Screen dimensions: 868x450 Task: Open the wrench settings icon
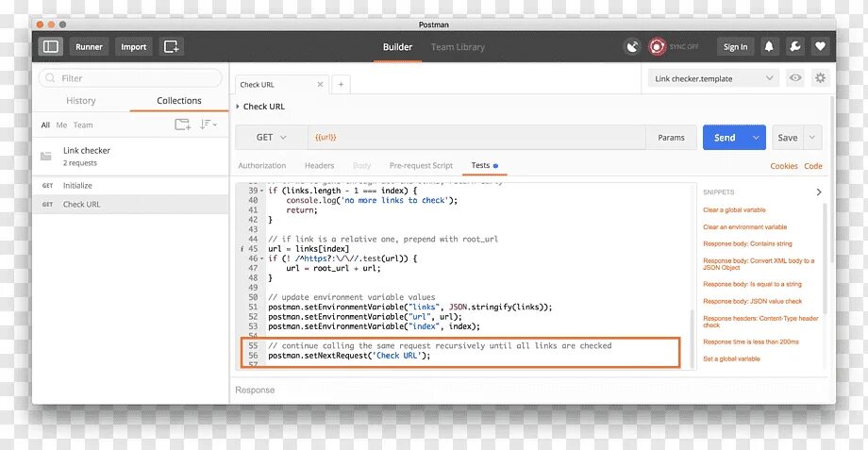click(x=795, y=46)
